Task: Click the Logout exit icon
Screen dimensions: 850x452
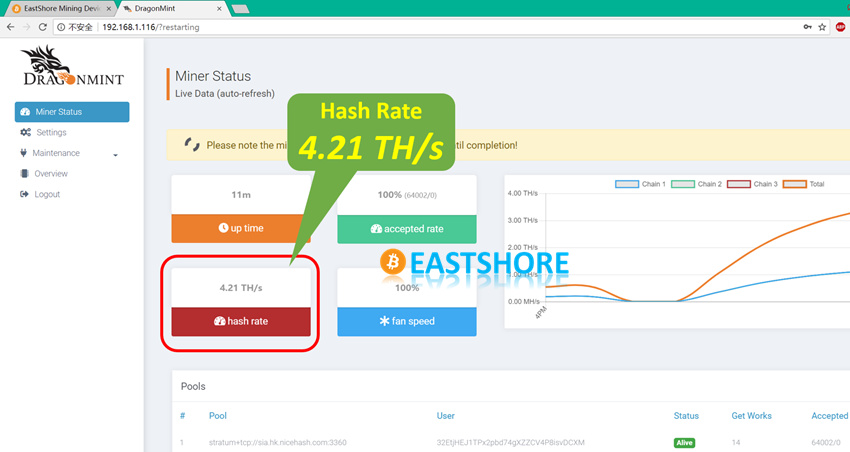Action: 24,194
